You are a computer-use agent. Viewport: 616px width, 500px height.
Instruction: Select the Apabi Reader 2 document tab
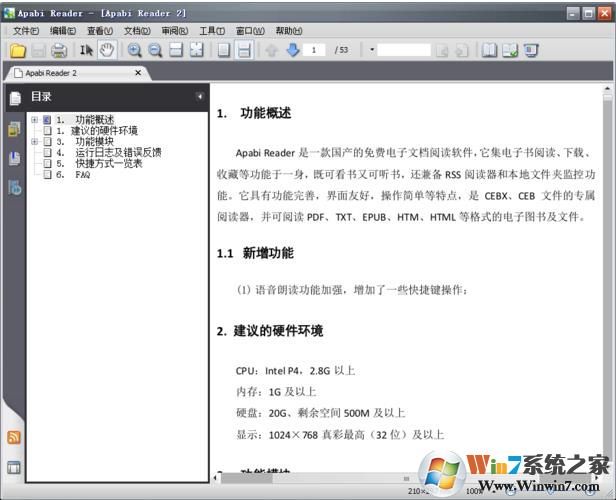pyautogui.click(x=77, y=73)
